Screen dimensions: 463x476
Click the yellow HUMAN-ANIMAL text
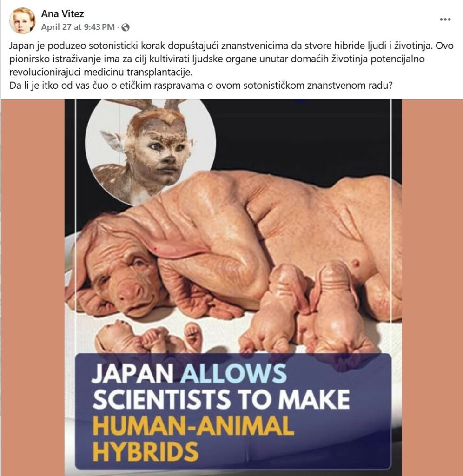coord(193,426)
